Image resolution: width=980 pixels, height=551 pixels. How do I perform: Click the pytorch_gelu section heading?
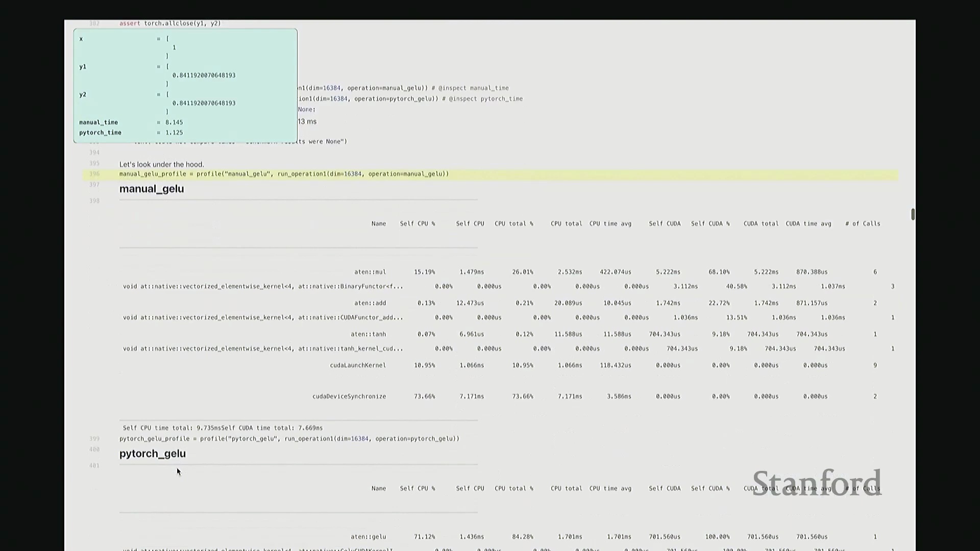[153, 454]
